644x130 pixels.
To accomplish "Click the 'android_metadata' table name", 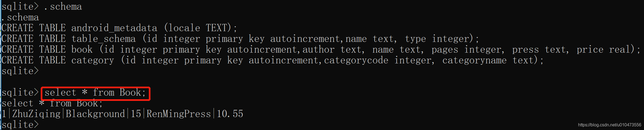I will click(114, 28).
